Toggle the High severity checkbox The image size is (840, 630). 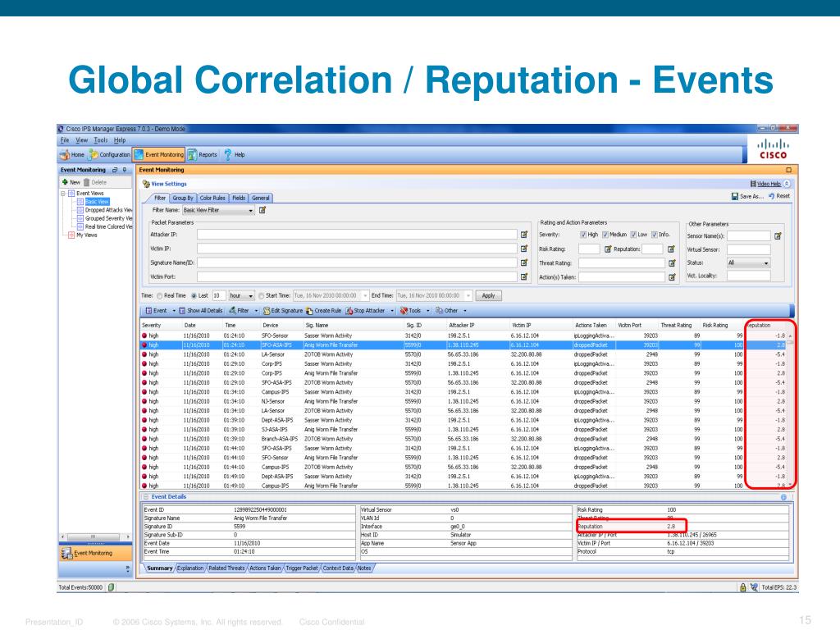pos(583,235)
